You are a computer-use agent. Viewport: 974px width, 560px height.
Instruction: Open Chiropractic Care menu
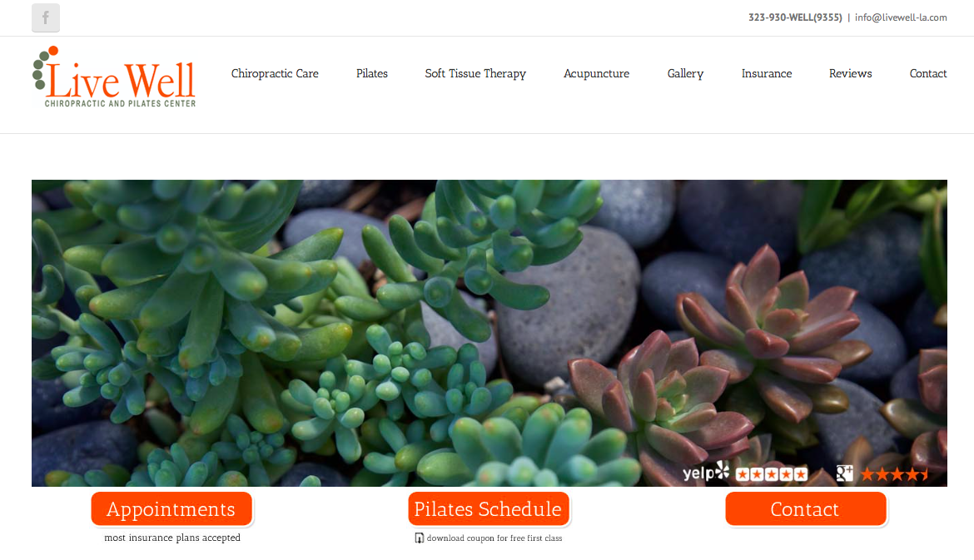[x=275, y=73]
